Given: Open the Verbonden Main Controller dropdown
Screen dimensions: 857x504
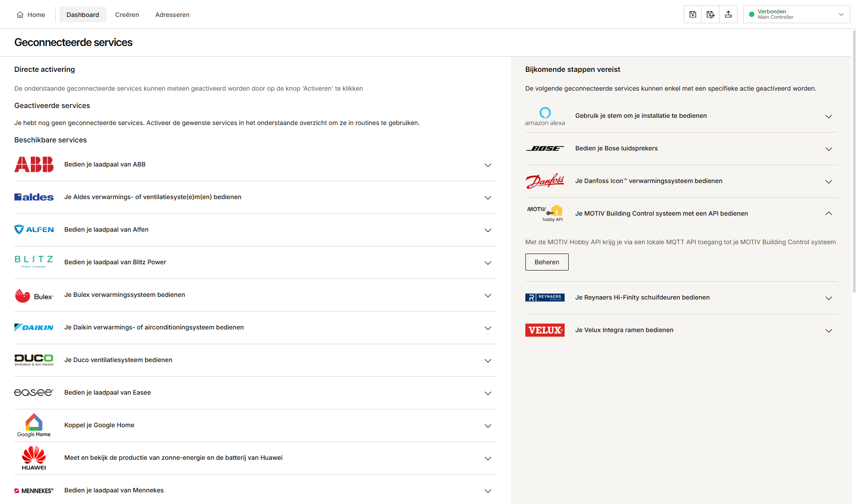Looking at the screenshot, I should [x=796, y=14].
